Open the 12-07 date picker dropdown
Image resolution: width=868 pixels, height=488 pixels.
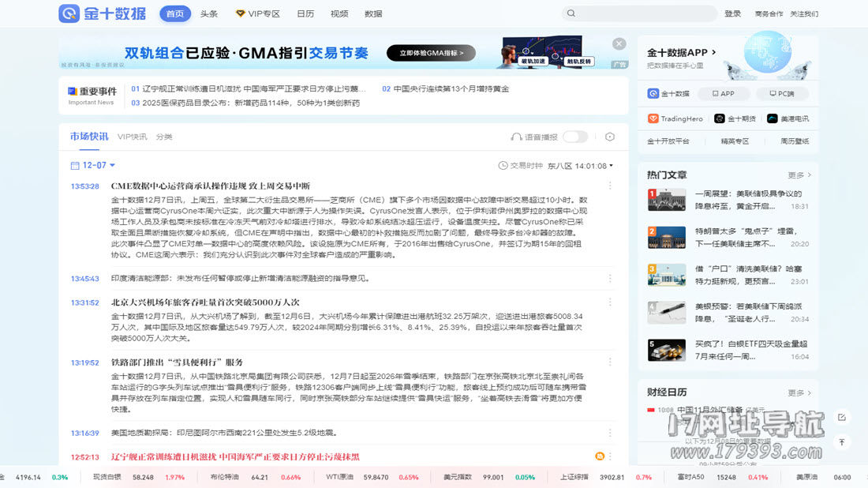[x=94, y=165]
